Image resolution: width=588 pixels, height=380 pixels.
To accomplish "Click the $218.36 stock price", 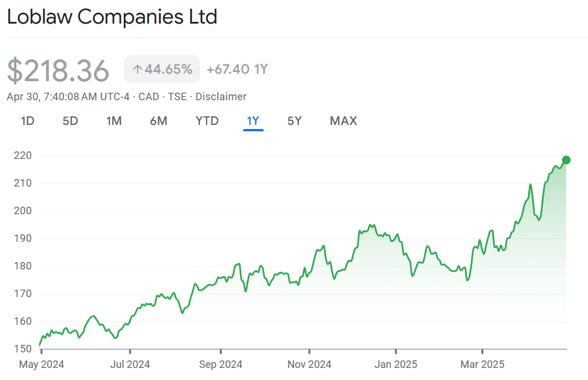I will [x=58, y=71].
